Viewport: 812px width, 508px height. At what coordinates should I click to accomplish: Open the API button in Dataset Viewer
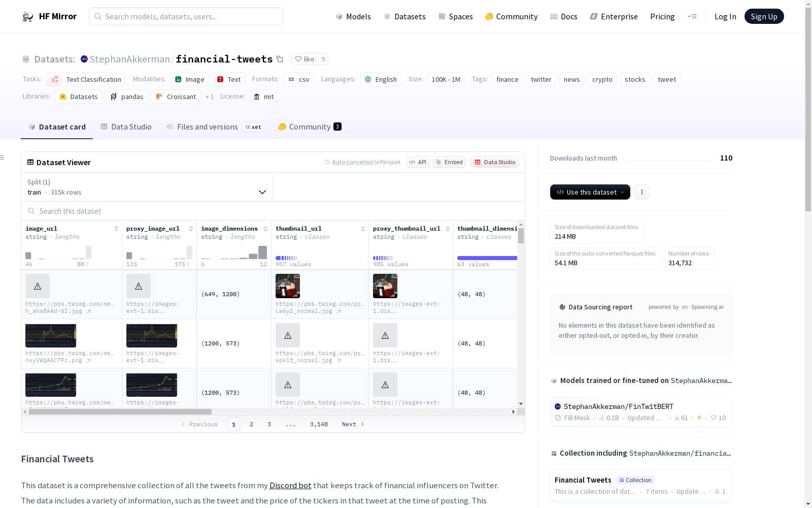pyautogui.click(x=418, y=162)
